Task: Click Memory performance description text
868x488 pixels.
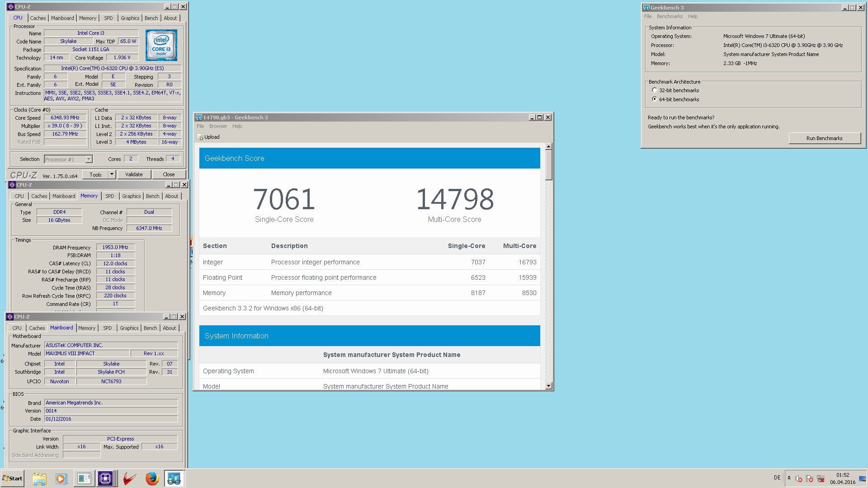Action: (x=302, y=293)
